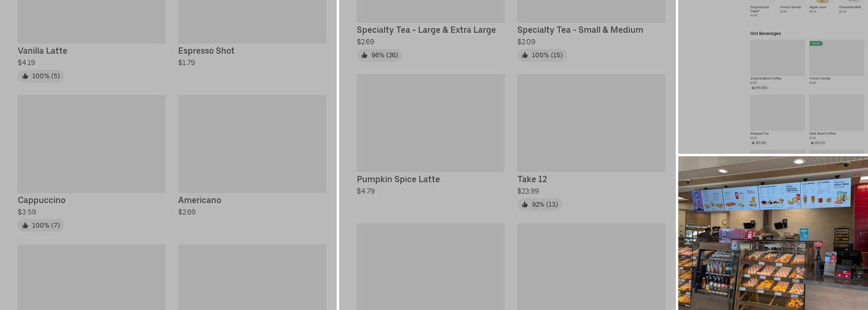Open the Vanilla Latte item name
This screenshot has height=310, width=868.
point(42,51)
